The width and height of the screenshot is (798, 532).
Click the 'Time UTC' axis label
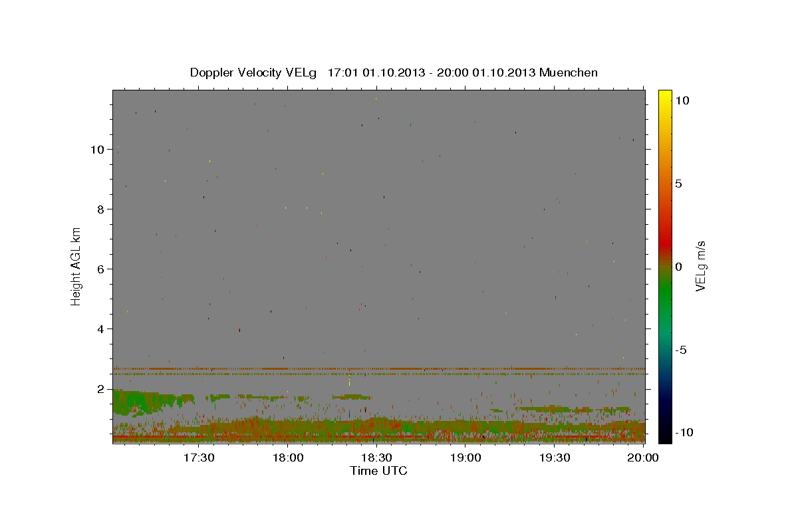click(378, 471)
